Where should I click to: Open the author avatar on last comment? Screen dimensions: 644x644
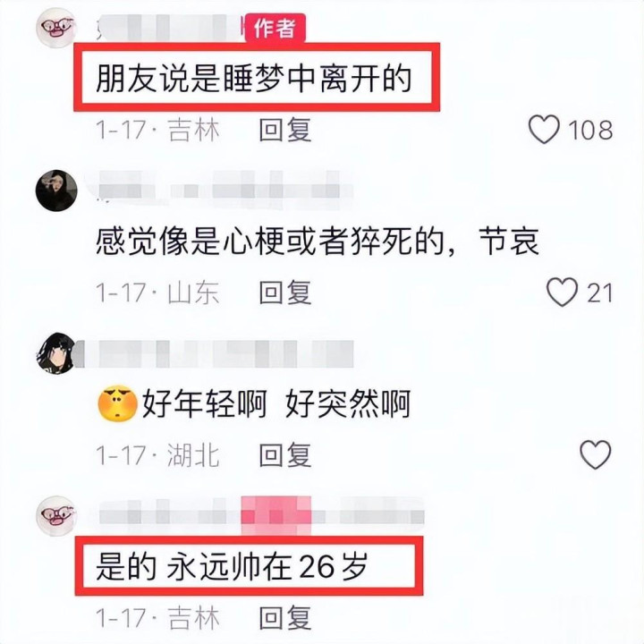(x=56, y=516)
